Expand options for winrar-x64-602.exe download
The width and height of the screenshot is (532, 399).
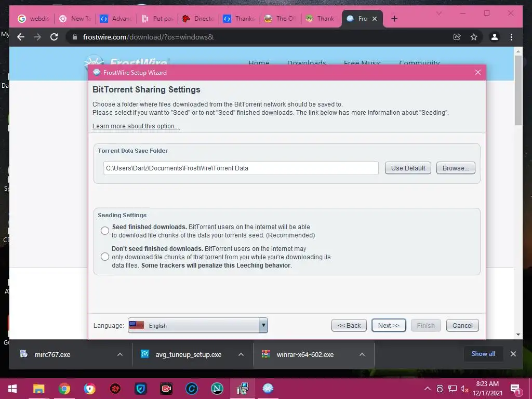362,354
